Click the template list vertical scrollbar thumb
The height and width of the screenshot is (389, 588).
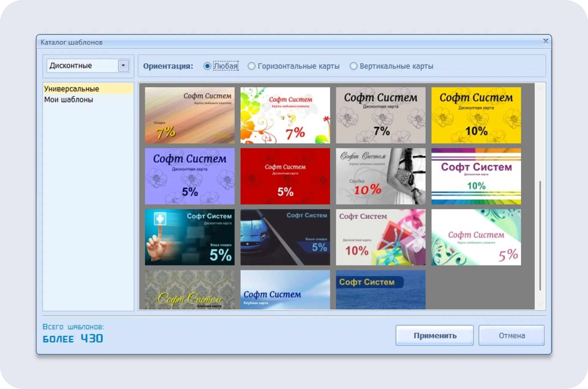[540, 235]
